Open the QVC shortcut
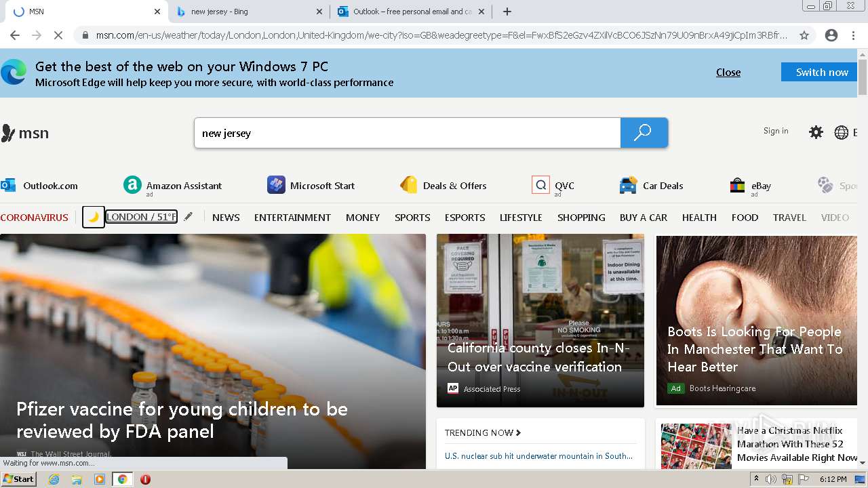 coord(553,186)
